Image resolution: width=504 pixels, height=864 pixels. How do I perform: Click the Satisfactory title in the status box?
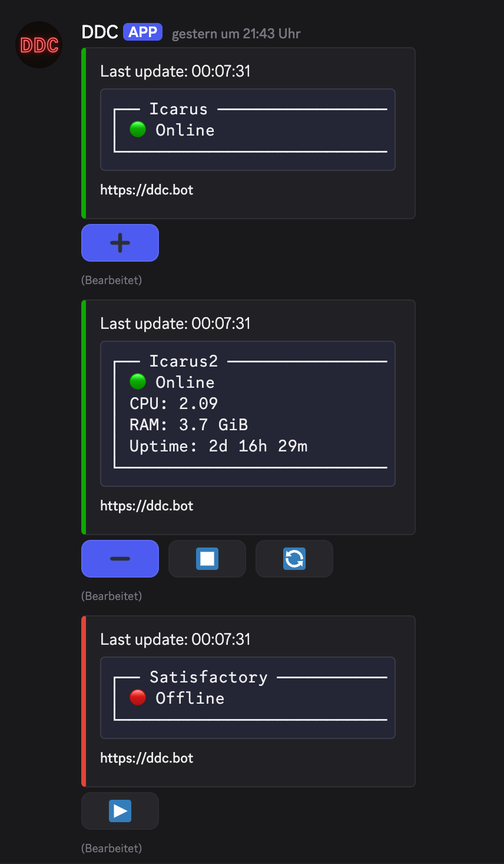point(208,677)
